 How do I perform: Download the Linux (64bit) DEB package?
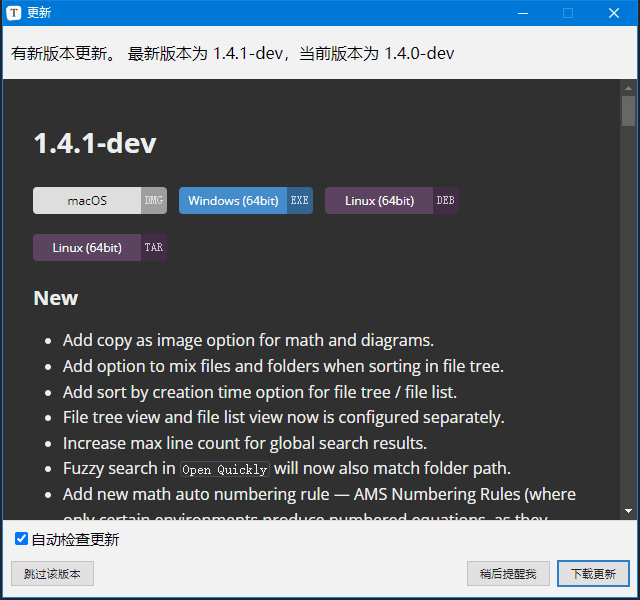tap(392, 200)
